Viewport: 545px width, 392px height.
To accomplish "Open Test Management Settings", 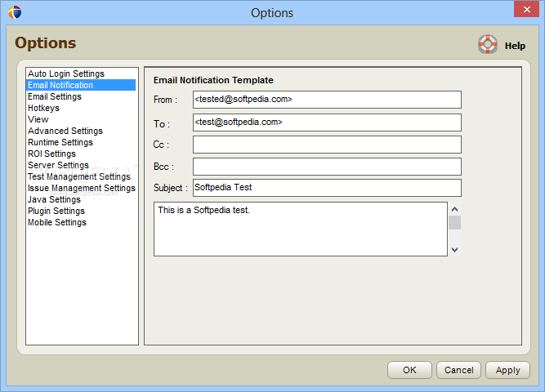I will 81,177.
